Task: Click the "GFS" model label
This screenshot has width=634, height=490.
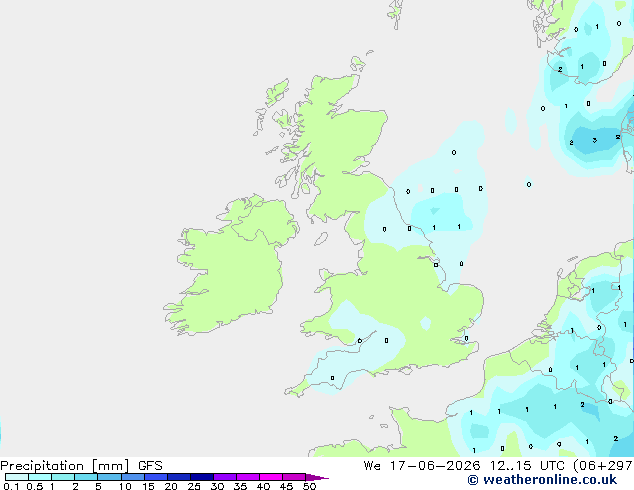Action: point(150,466)
